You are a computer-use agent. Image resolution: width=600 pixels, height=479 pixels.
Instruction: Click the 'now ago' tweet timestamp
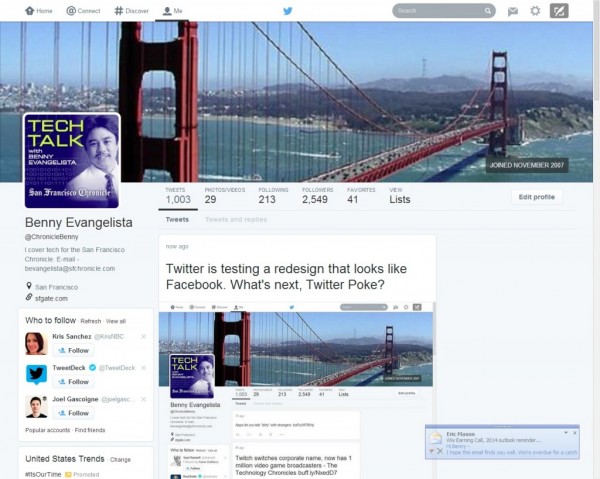177,246
